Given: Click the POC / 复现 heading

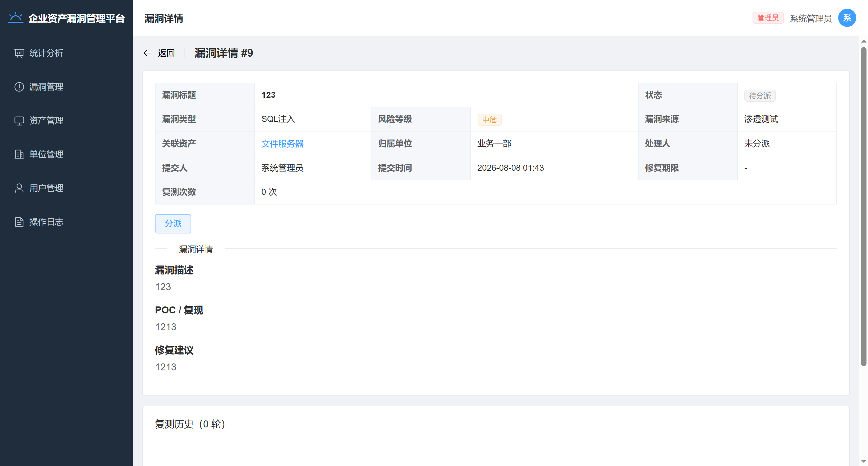Looking at the screenshot, I should coord(179,310).
